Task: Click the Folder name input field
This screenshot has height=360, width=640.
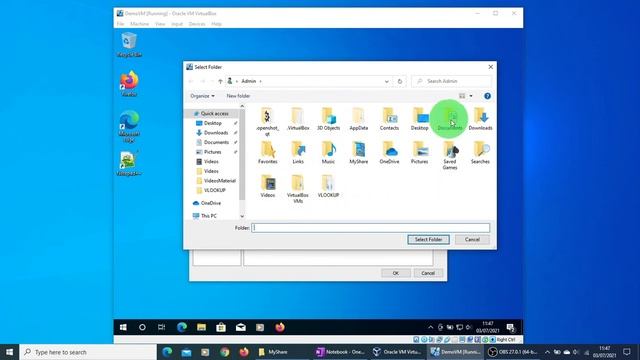Action: click(x=371, y=228)
